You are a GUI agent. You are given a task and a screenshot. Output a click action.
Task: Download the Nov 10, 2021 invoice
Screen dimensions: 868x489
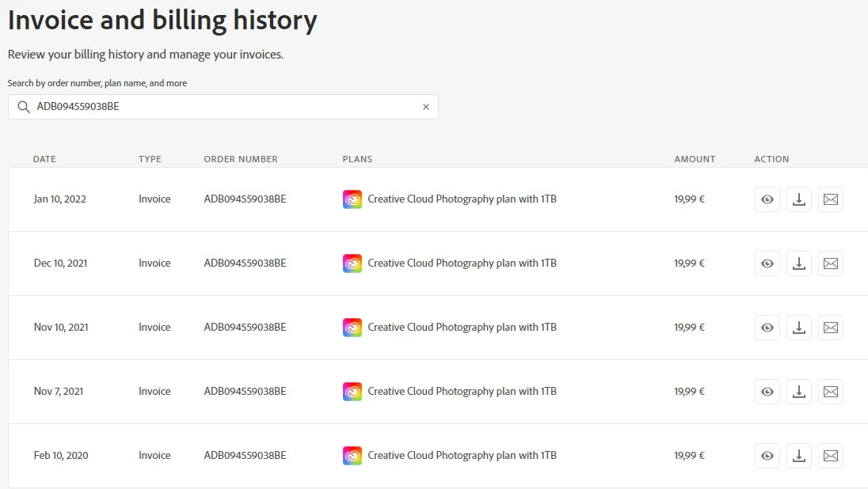[799, 328]
